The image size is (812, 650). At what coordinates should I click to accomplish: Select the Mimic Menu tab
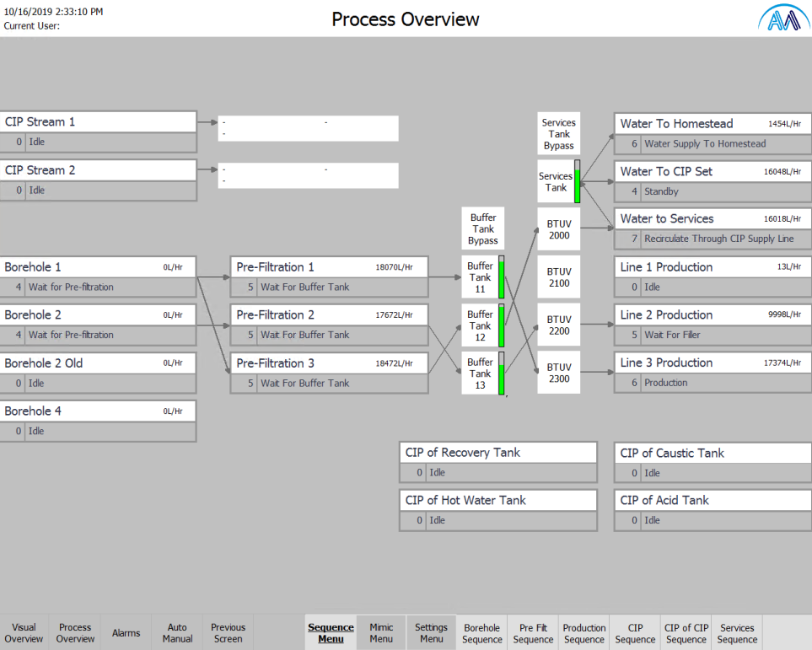click(381, 633)
